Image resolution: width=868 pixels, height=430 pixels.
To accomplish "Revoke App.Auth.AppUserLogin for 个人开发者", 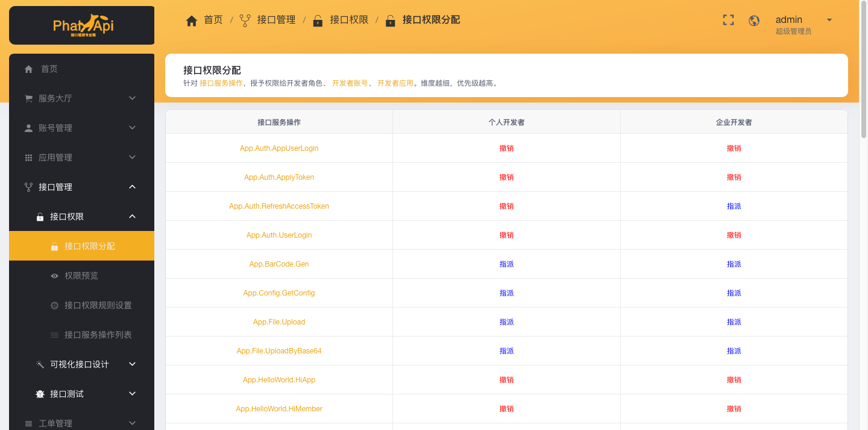I will (506, 148).
